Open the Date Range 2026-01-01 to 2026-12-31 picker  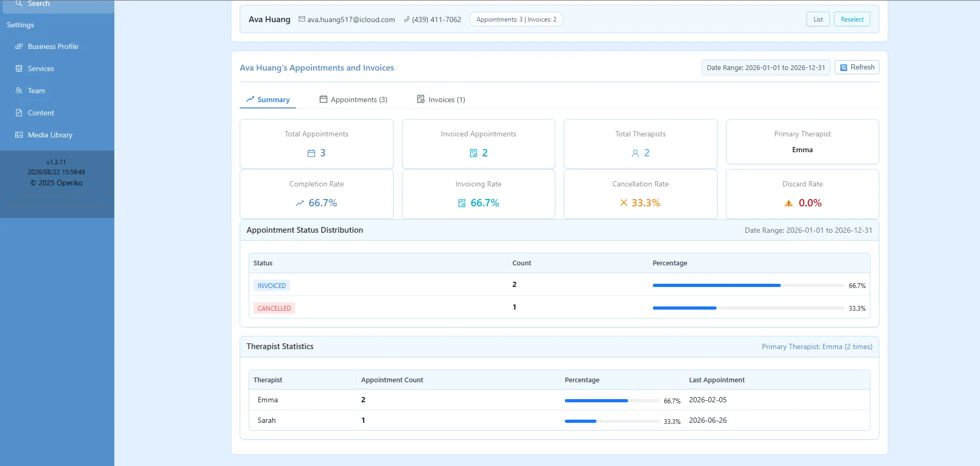pyautogui.click(x=766, y=67)
